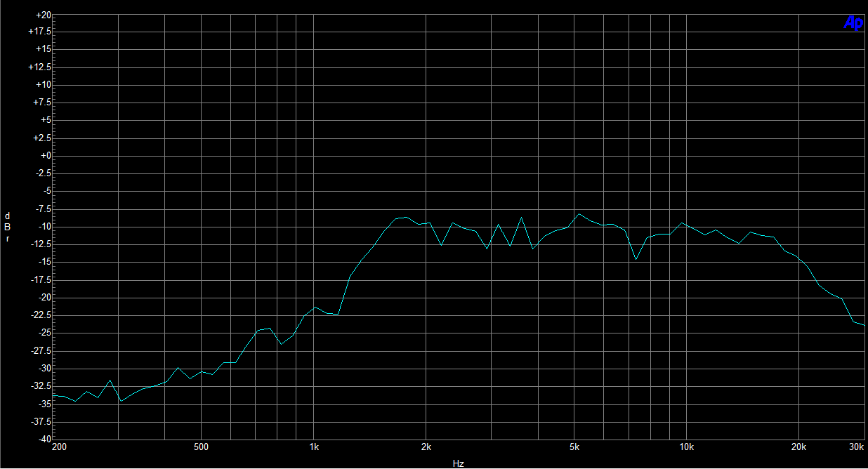Click the +12.5 y-axis label
The image size is (868, 469).
coord(39,67)
